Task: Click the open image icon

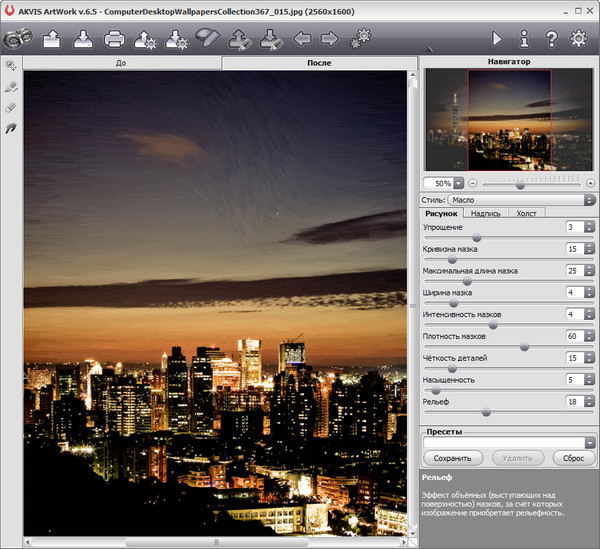Action: tap(53, 39)
